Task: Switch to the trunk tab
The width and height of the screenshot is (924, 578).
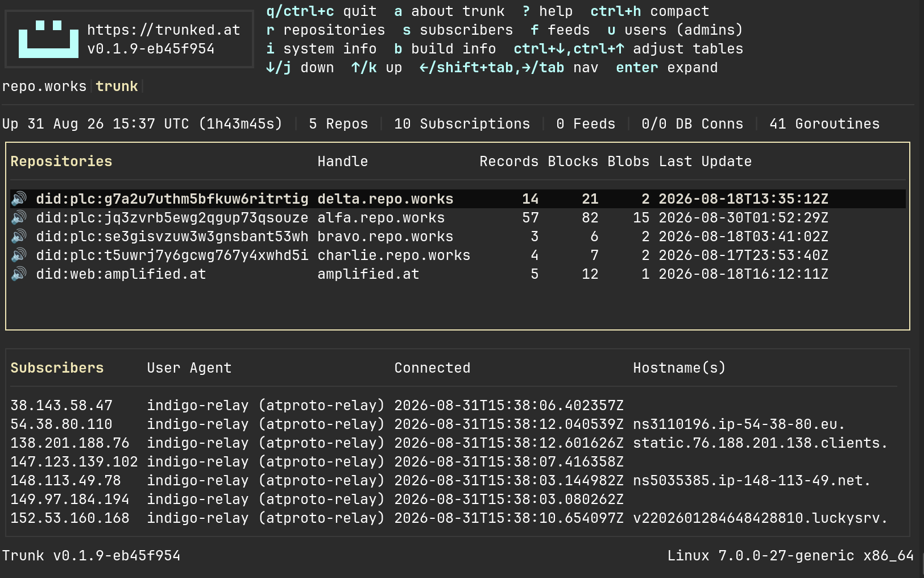Action: pyautogui.click(x=117, y=86)
